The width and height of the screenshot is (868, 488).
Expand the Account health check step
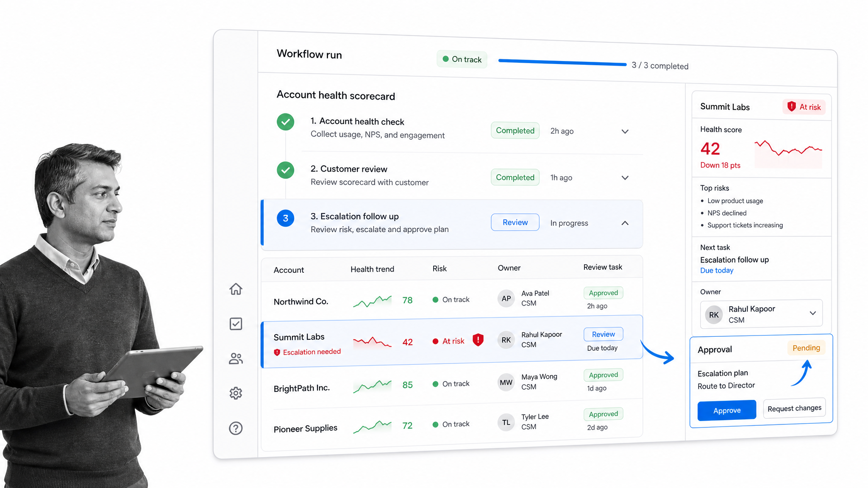point(625,131)
